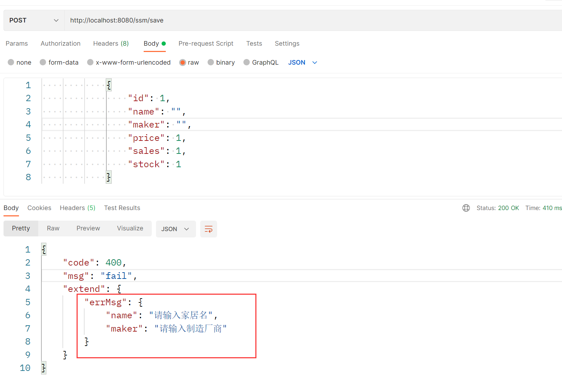Select the request Body tab
The image size is (562, 392).
(155, 44)
